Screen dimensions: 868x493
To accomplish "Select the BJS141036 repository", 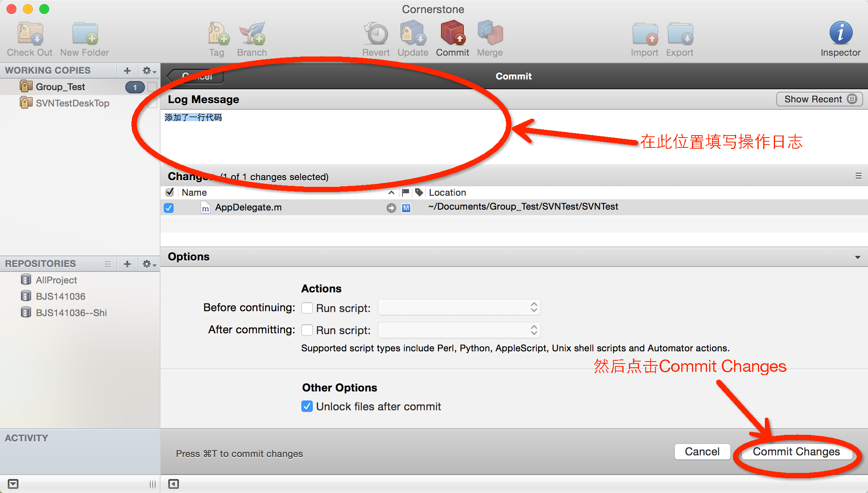I will click(61, 296).
